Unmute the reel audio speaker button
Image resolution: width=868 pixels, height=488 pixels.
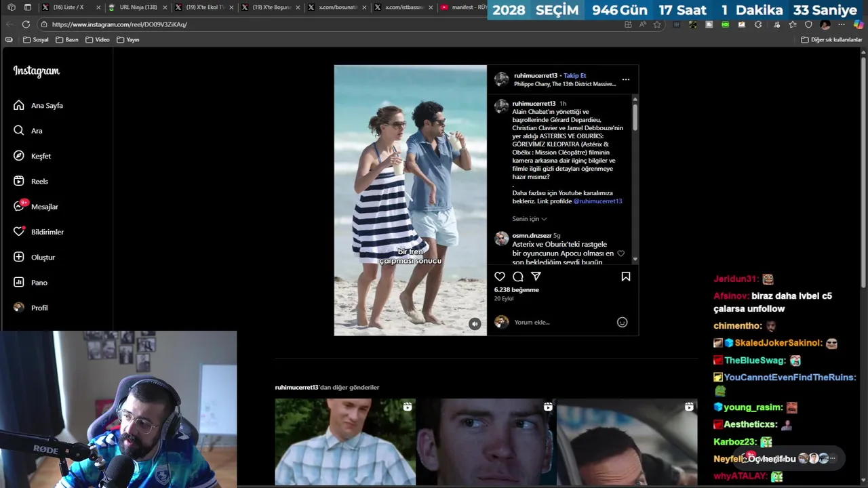pos(475,324)
